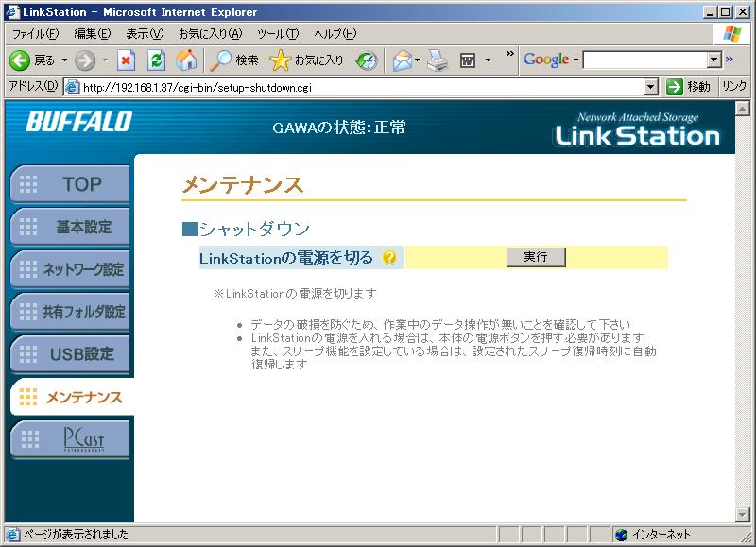The height and width of the screenshot is (547, 756).
Task: Open Forward button history dropdown arrow
Action: click(105, 60)
